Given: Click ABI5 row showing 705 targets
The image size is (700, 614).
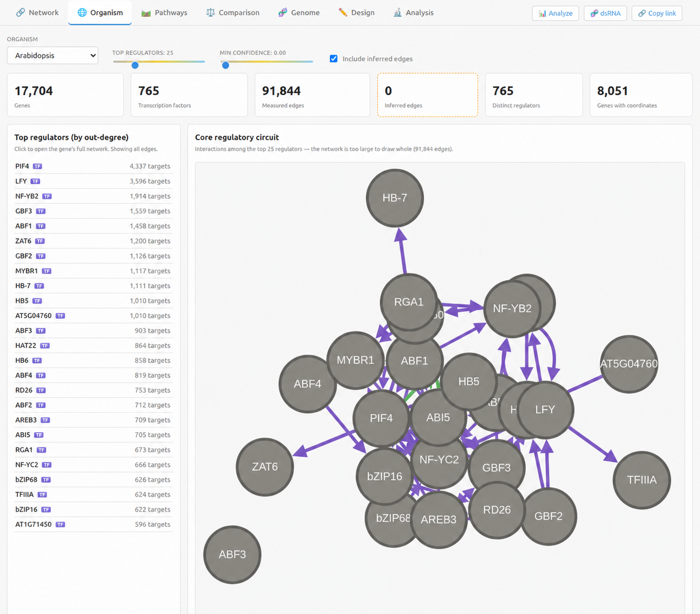Looking at the screenshot, I should [93, 435].
